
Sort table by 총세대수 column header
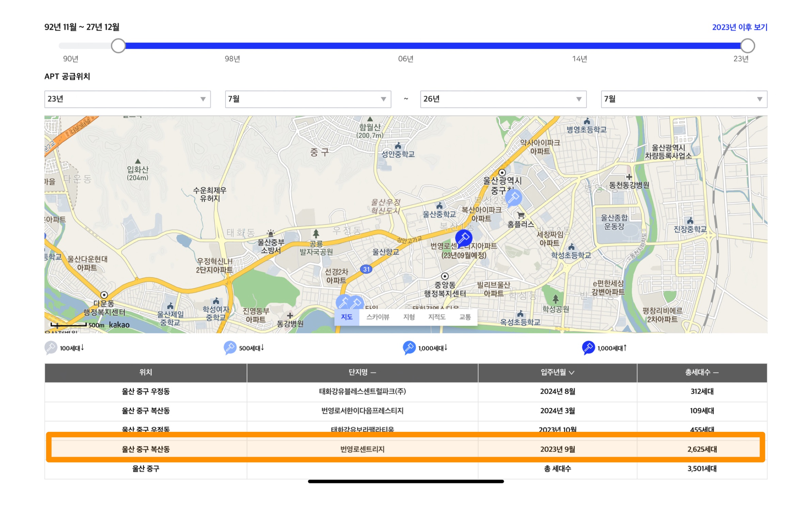click(x=701, y=372)
